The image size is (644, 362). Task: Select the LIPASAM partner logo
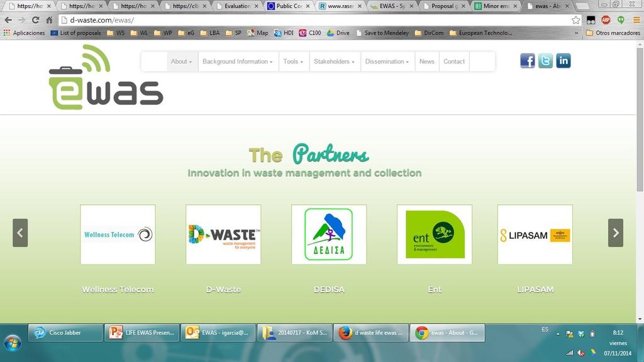pyautogui.click(x=535, y=234)
